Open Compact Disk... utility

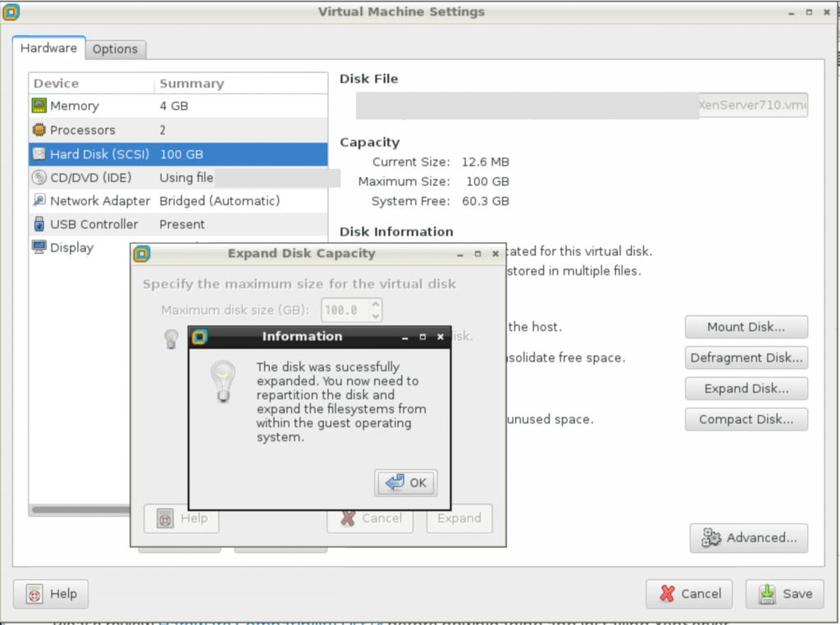coord(746,419)
